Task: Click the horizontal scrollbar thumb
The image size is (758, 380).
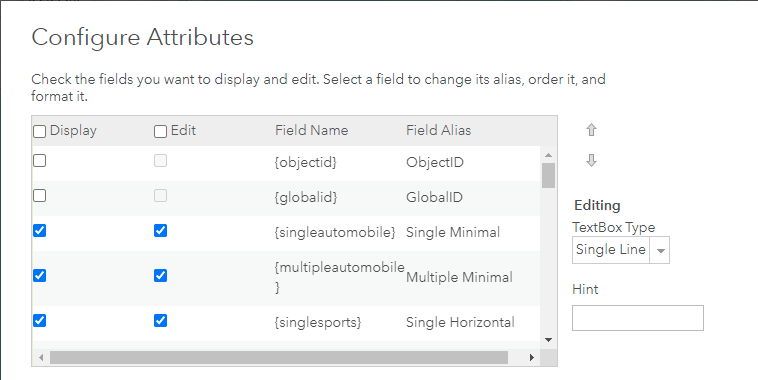Action: coord(279,358)
